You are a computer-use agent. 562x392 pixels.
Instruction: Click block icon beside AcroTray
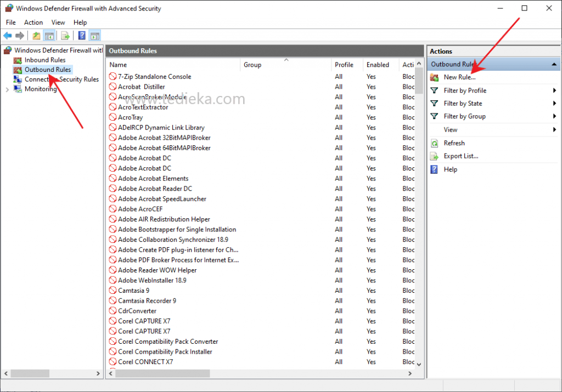tap(113, 117)
